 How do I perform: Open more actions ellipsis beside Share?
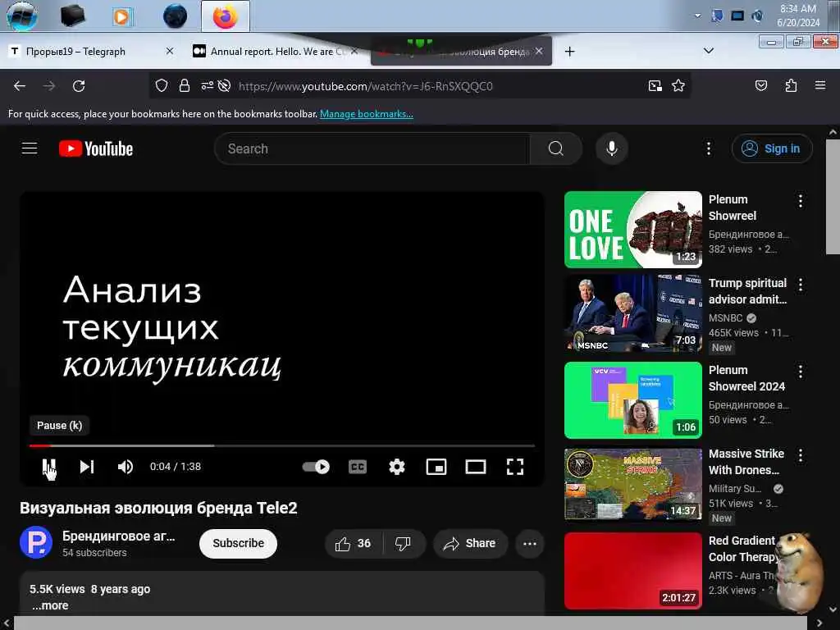coord(529,544)
